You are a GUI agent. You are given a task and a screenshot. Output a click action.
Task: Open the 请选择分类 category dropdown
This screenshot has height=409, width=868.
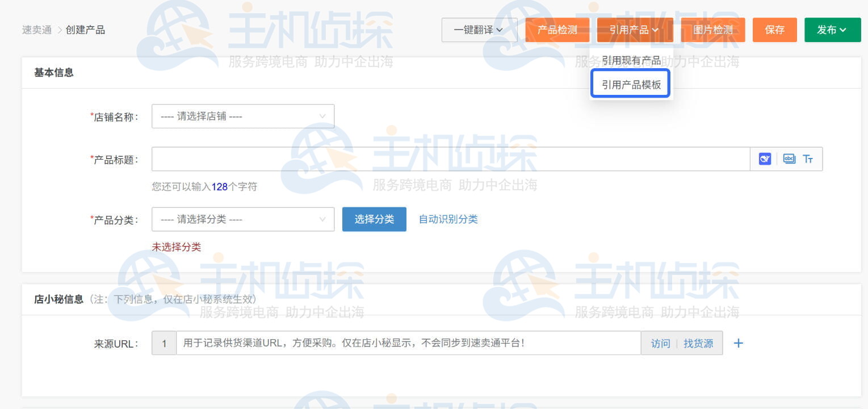tap(243, 219)
